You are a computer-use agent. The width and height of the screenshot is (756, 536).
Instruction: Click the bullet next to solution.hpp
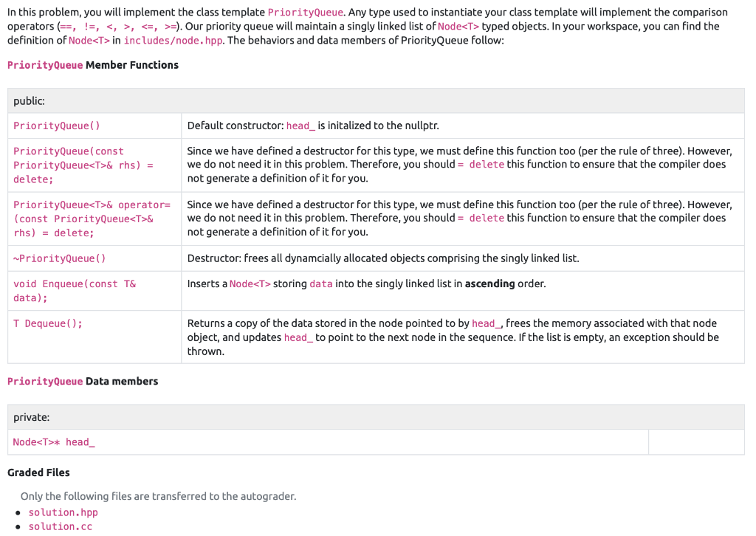(17, 512)
